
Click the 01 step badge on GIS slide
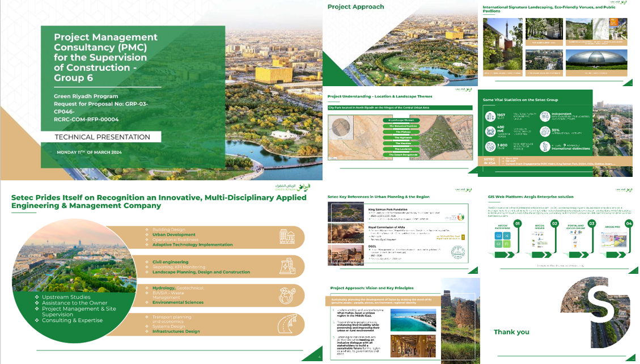517,223
